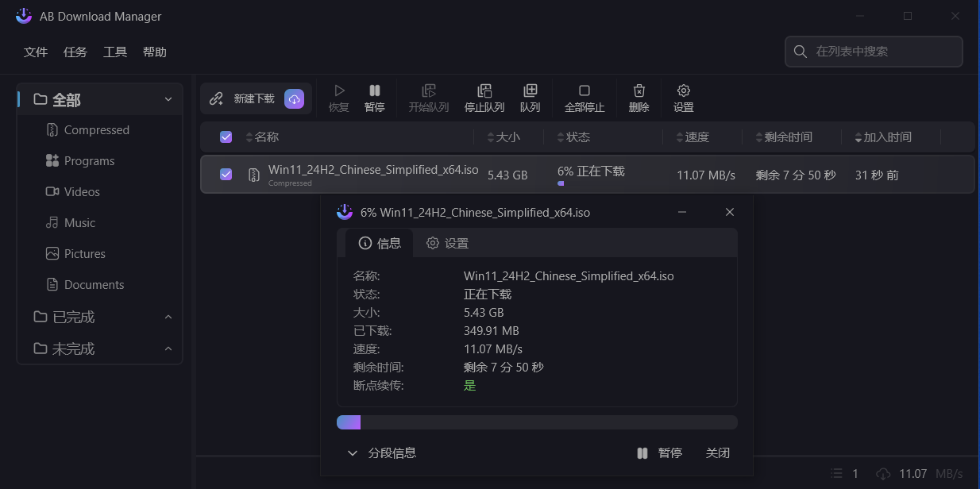Viewport: 980px width, 489px height.
Task: Select the Pictures category
Action: [99, 254]
